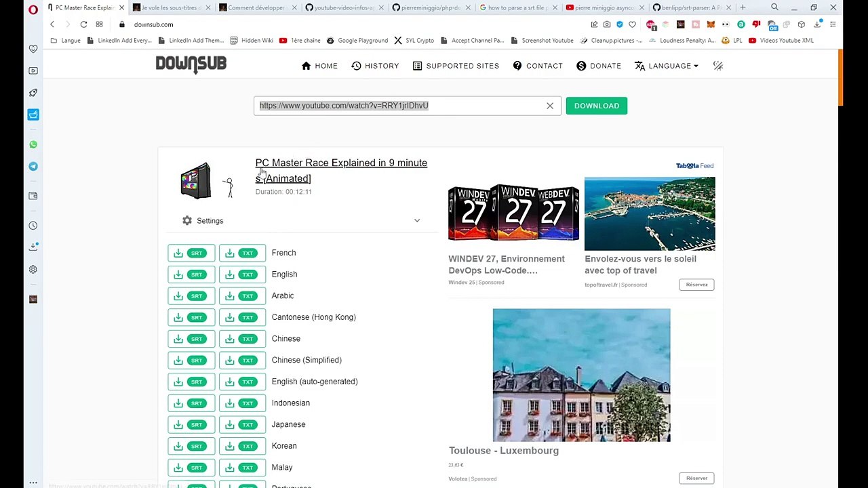Open the sidebar player icon
868x488 pixels.
(x=33, y=70)
